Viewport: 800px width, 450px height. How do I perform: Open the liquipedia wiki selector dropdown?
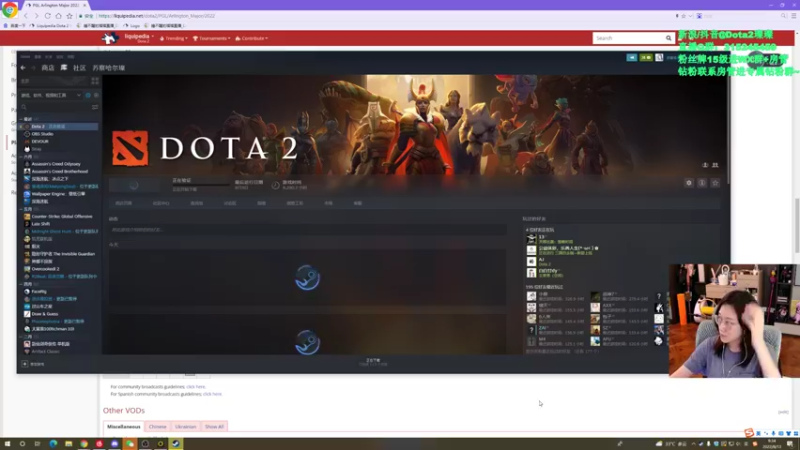tap(139, 38)
